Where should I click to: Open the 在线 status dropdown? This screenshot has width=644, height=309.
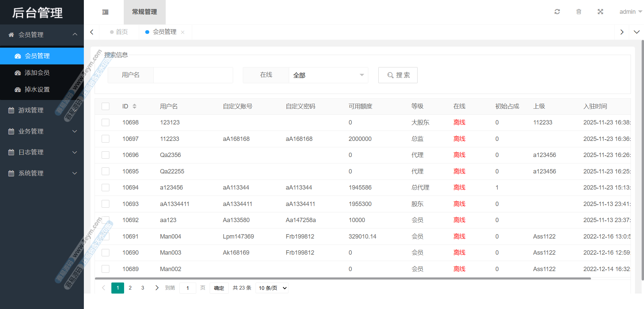click(x=328, y=75)
